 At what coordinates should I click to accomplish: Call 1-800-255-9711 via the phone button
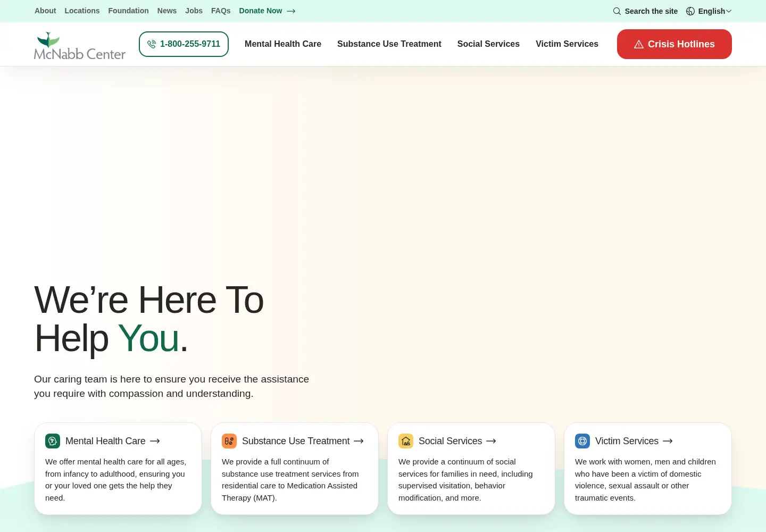click(x=184, y=44)
